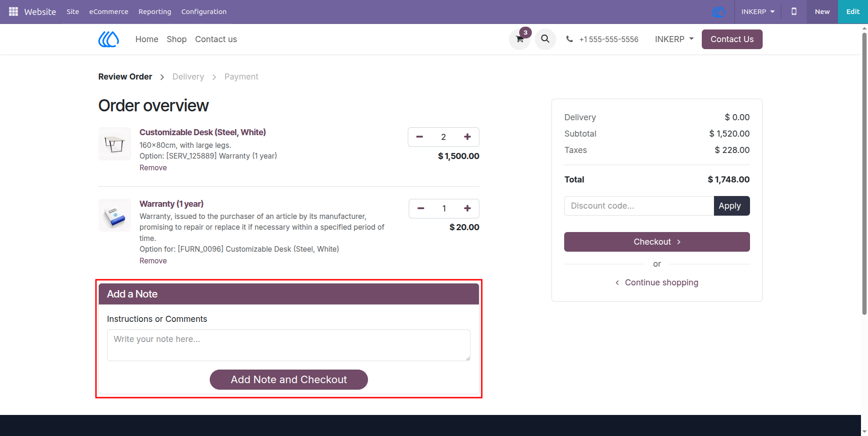
Task: Open the Site menu
Action: point(73,12)
